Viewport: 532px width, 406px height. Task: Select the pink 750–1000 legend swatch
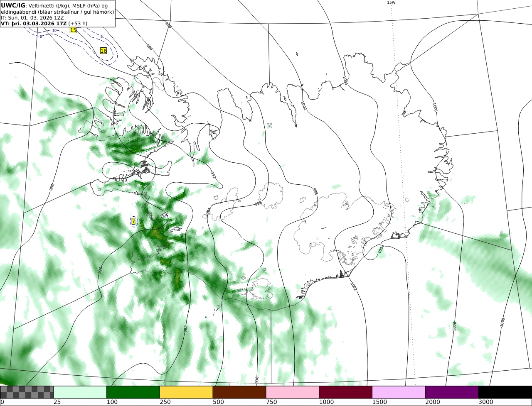pos(293,392)
